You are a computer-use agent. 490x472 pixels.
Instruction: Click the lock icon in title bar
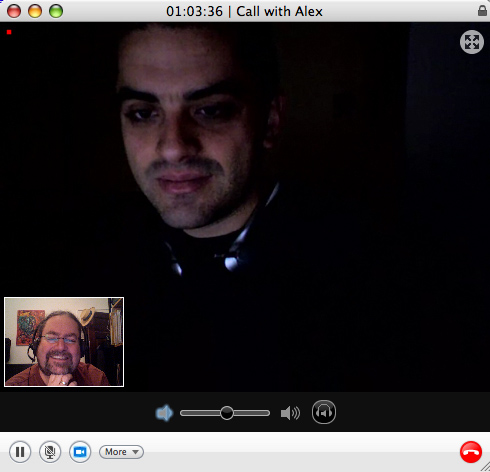482,11
